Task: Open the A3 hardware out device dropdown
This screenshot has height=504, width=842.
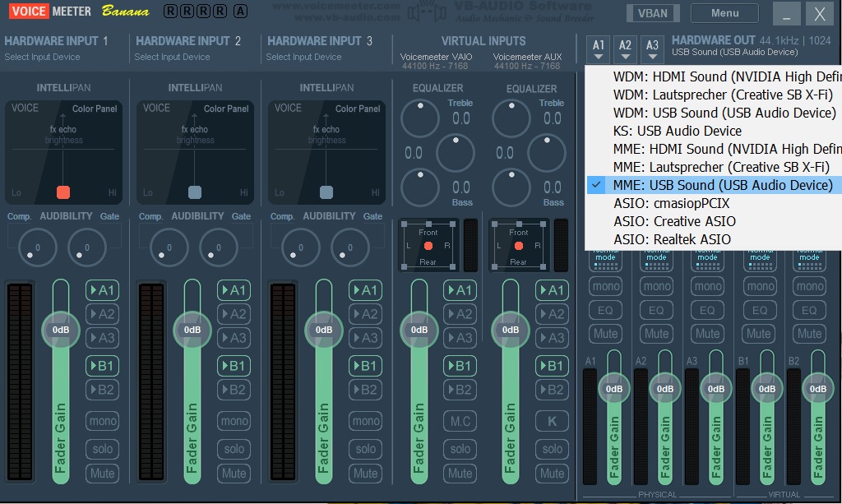Action: [x=652, y=49]
